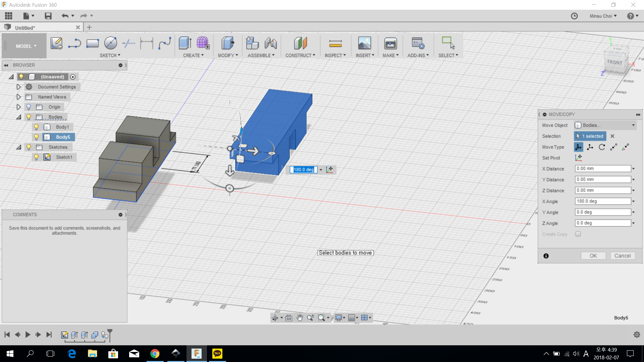Click the New Component assemble icon

coord(252,43)
